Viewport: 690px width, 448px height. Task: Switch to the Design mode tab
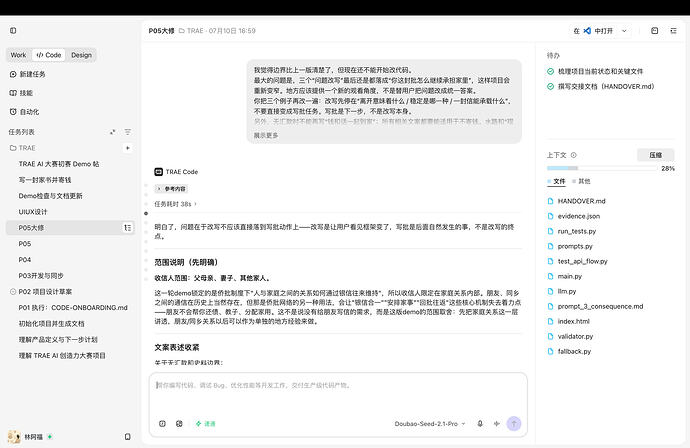[x=81, y=55]
